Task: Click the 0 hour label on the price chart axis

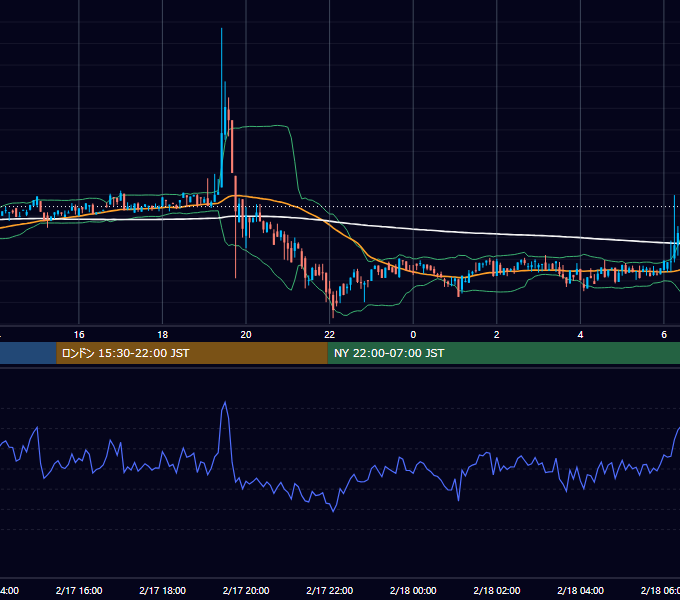Action: point(413,335)
